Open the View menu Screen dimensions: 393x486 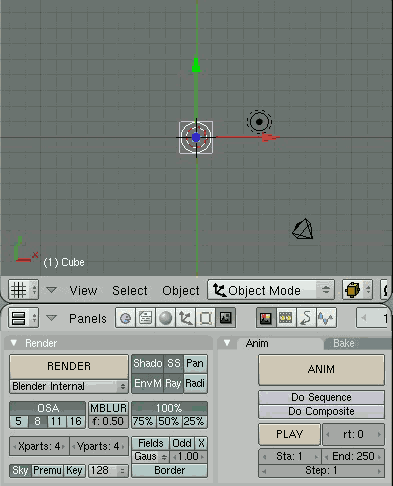coord(83,291)
